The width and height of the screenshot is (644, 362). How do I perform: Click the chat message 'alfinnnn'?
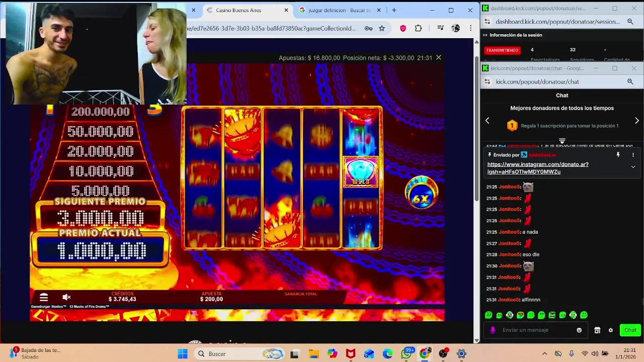(531, 300)
